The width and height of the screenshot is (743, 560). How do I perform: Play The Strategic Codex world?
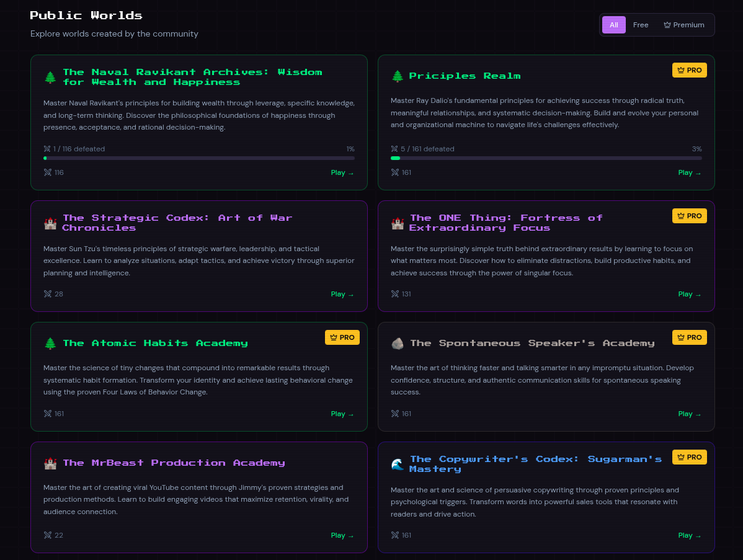tap(342, 294)
